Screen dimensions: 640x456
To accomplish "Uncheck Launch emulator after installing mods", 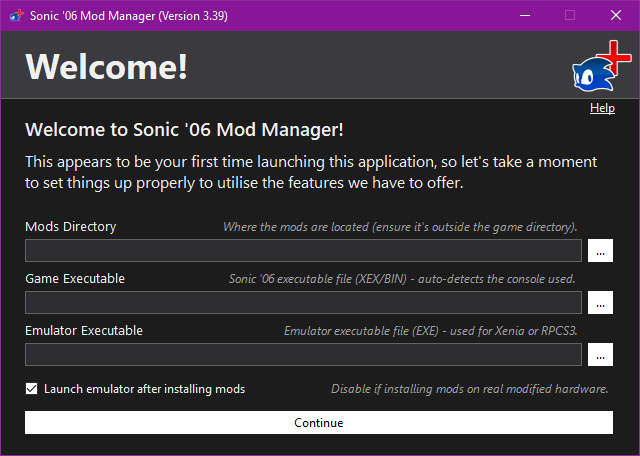I will (32, 389).
